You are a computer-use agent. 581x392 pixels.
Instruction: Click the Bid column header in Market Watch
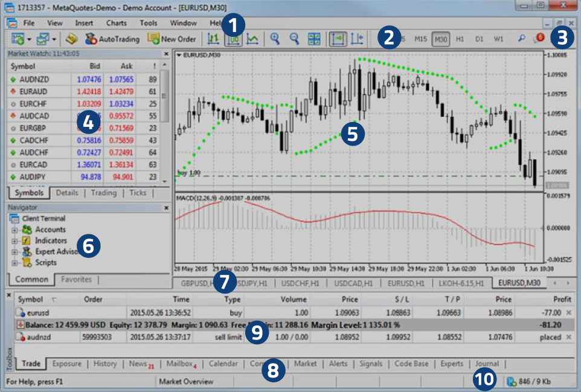95,66
